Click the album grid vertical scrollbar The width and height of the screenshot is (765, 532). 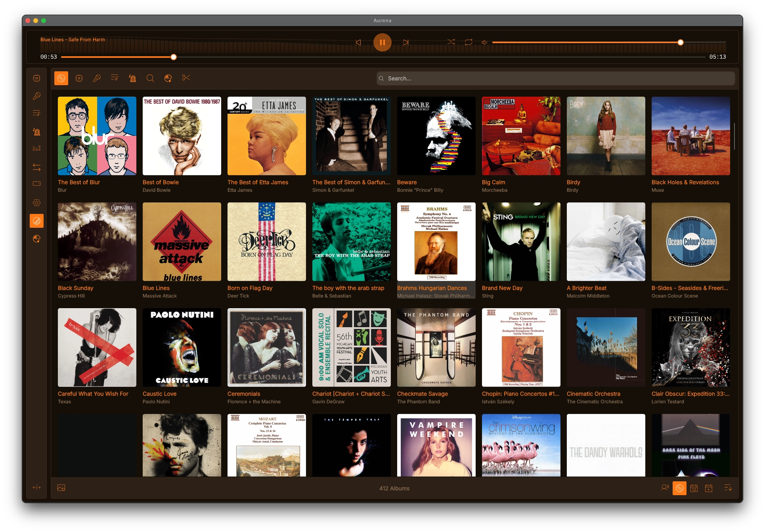tap(734, 136)
